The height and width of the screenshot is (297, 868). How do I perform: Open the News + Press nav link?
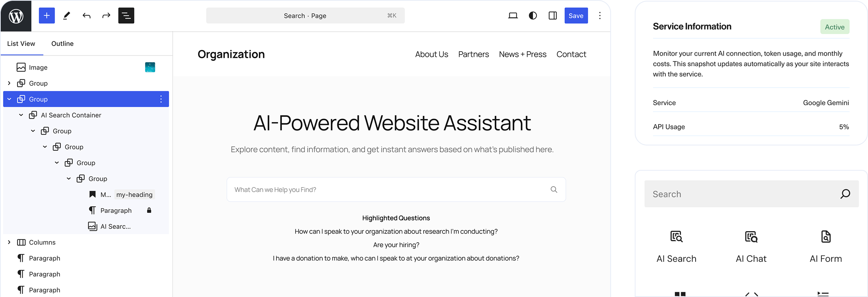click(x=523, y=54)
